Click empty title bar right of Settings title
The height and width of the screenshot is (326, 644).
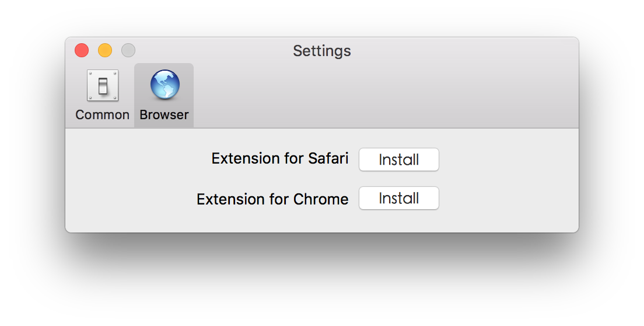(x=464, y=51)
